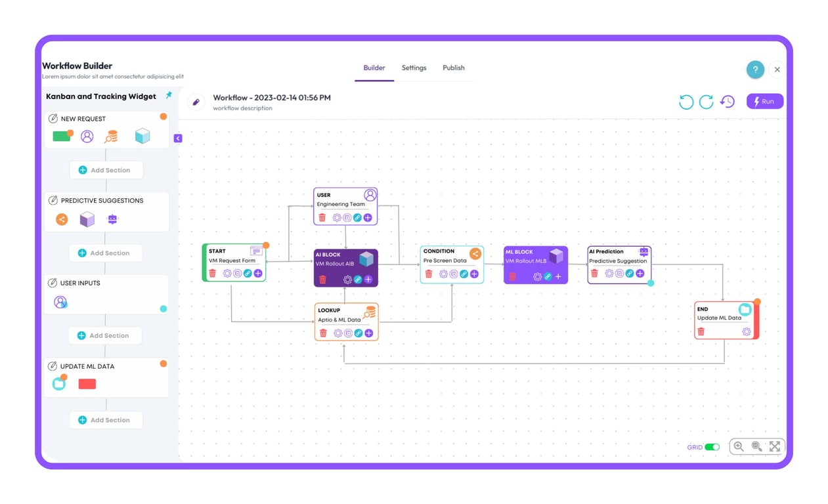Open settings gear on the CONDITION node
The image size is (828, 504).
[x=443, y=274]
